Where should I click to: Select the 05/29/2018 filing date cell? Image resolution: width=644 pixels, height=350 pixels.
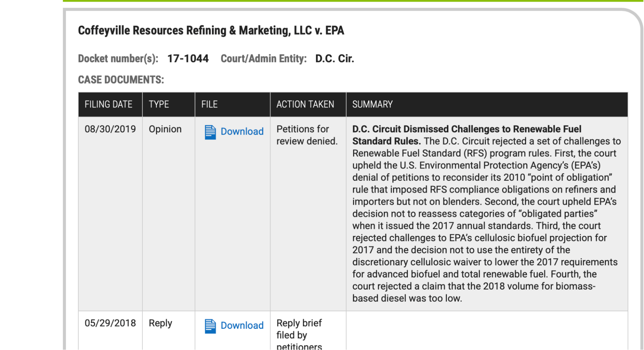pos(110,323)
